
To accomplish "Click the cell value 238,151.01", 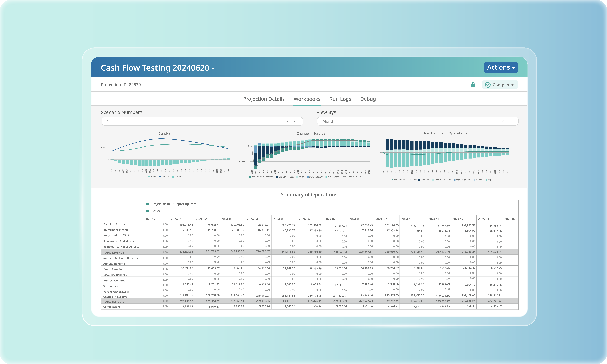I will pos(186,252).
